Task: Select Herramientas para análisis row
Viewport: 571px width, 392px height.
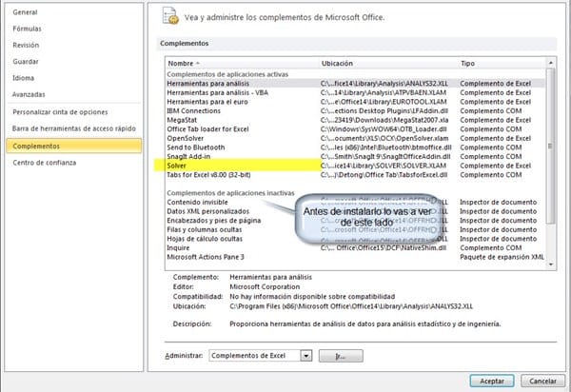Action: tap(355, 84)
